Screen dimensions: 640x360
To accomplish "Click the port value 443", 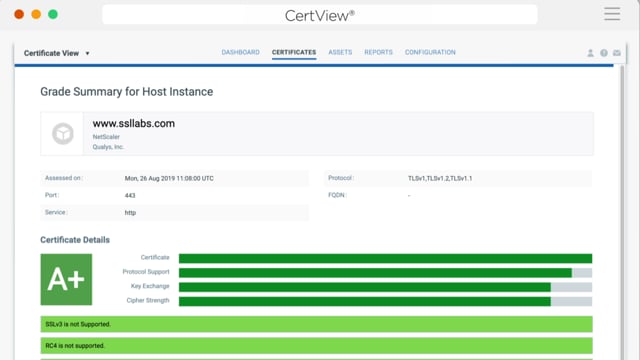I will click(x=130, y=196).
